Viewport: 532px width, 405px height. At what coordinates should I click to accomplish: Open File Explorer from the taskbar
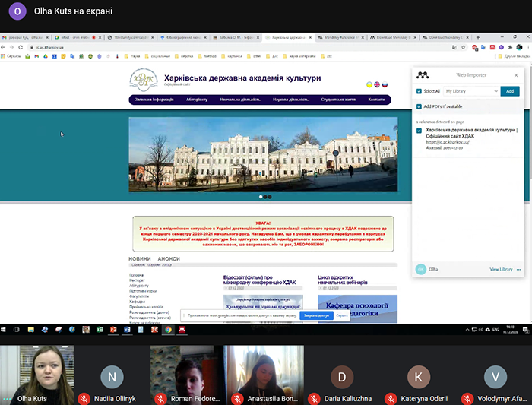tap(31, 329)
